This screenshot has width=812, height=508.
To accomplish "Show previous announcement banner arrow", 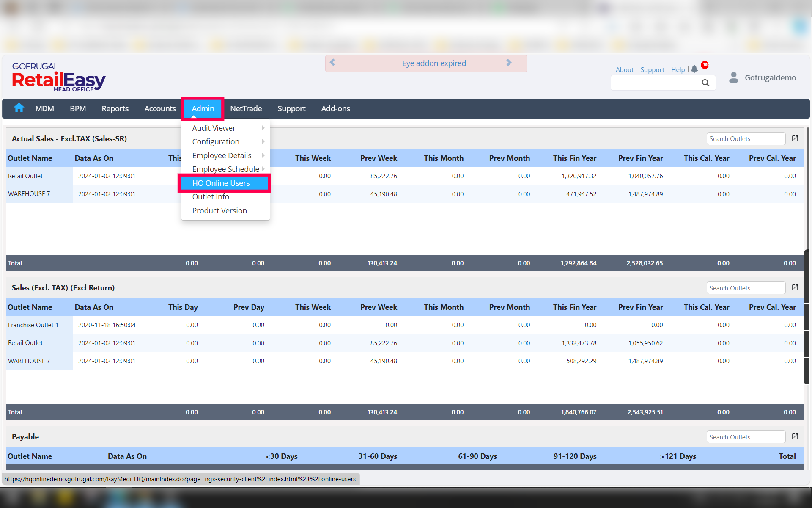I will click(332, 63).
